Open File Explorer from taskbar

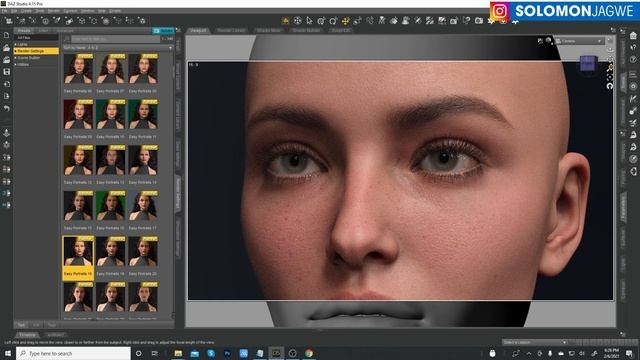[178, 353]
